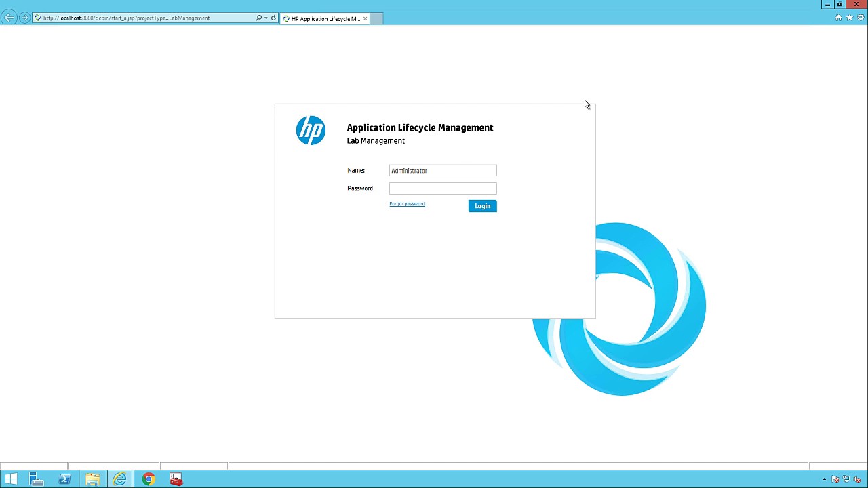Minimize the browser window

click(827, 4)
